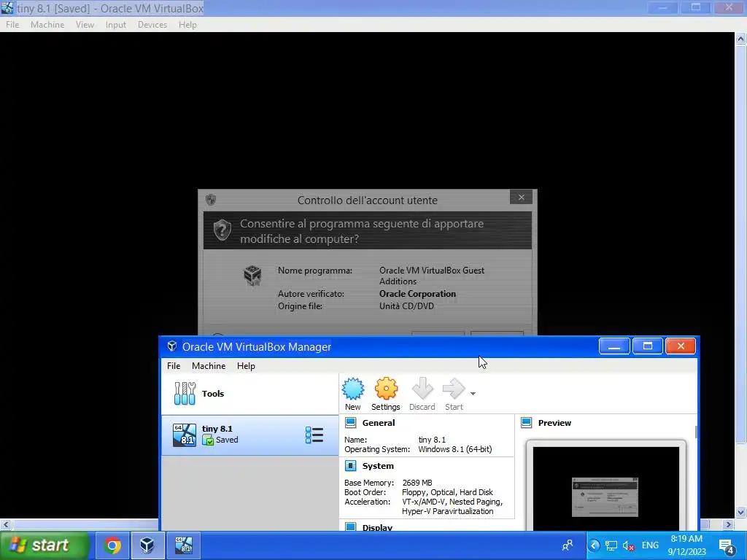Click the VM window vertical scrollbar up arrow

coord(741,39)
